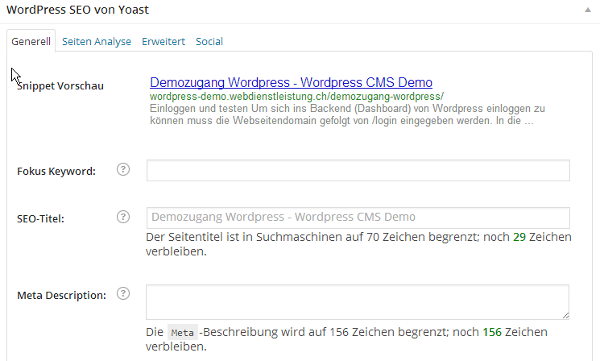Viewport: 600px width, 361px height.
Task: Focus the SEO-Titel input field
Action: coord(358,217)
